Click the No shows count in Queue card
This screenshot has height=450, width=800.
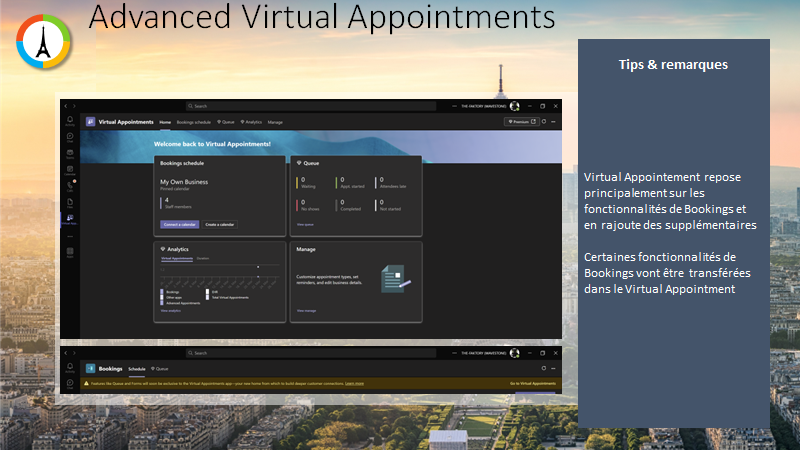click(x=303, y=202)
